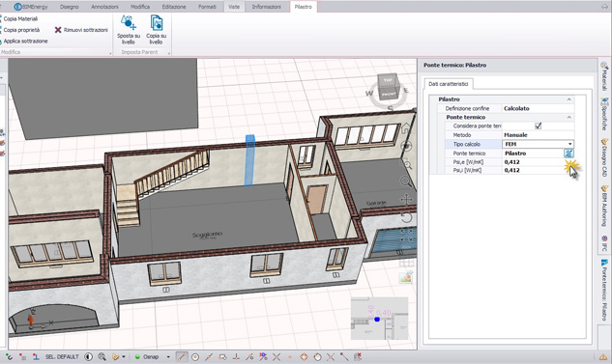Click the warning triangle icon in status bar
612x364 pixels.
click(x=603, y=356)
